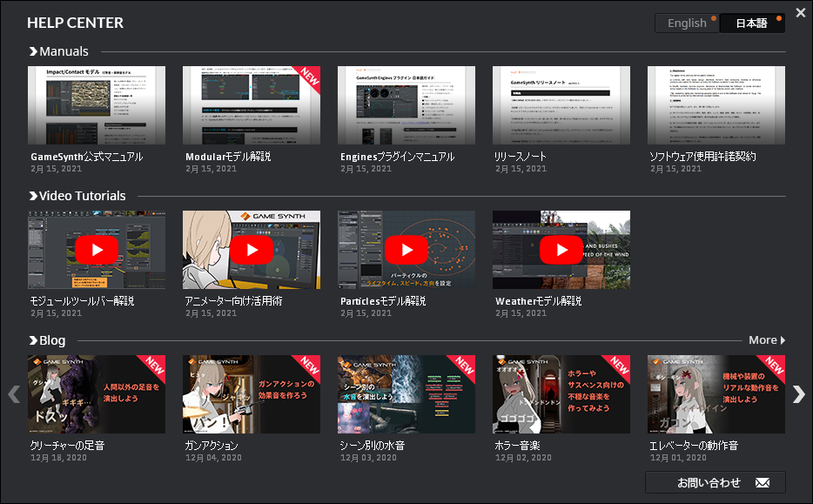This screenshot has width=813, height=504.
Task: Collapse the Manuals section arrow
Action: tap(33, 51)
